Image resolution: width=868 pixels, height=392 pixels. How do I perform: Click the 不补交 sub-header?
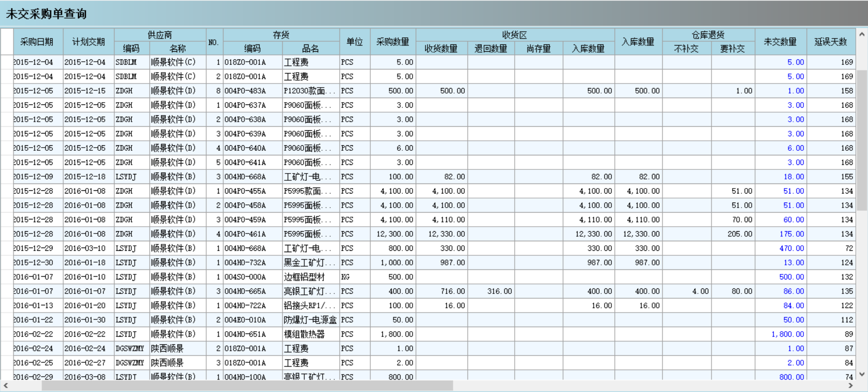pos(686,49)
